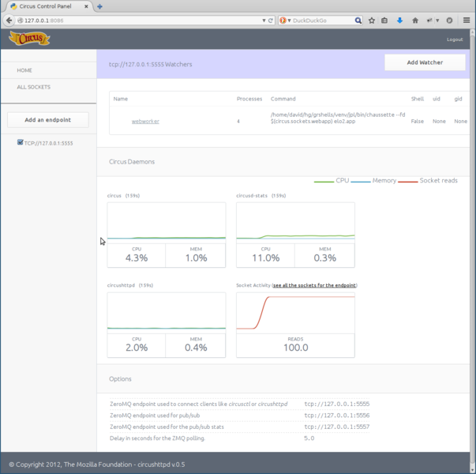Click the circus CPU value '4.3%'

[137, 258]
